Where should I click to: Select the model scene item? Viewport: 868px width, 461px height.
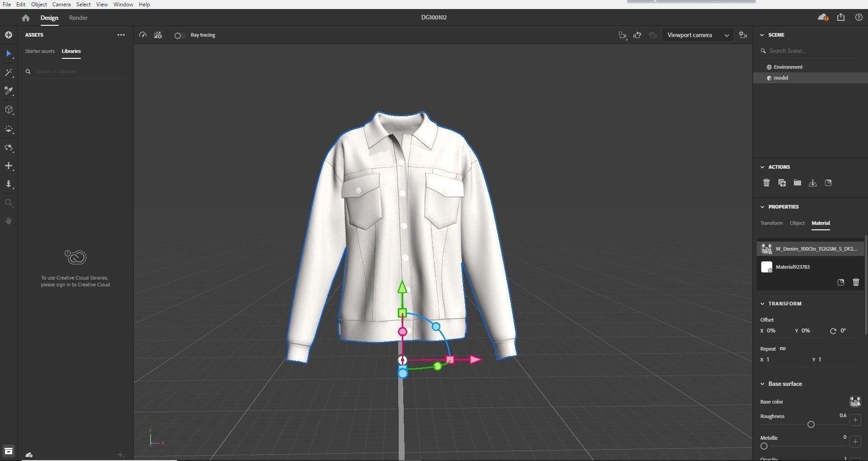click(811, 78)
